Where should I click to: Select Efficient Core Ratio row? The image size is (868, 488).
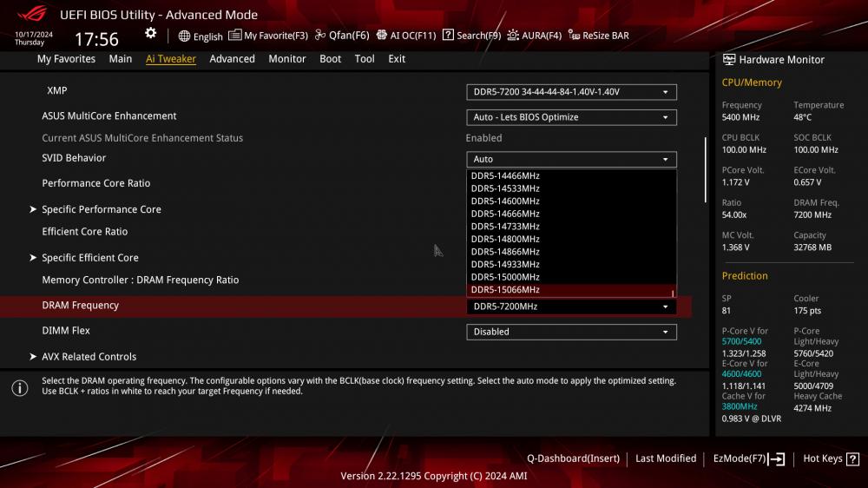[x=85, y=232]
